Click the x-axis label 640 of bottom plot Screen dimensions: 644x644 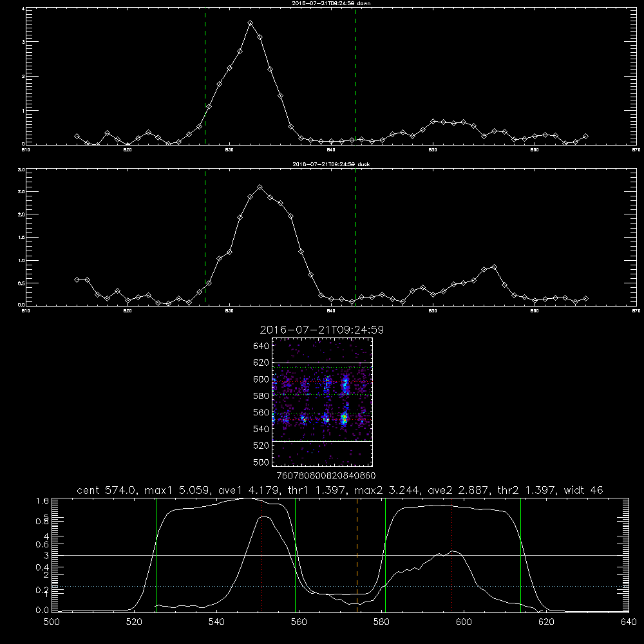click(x=629, y=622)
